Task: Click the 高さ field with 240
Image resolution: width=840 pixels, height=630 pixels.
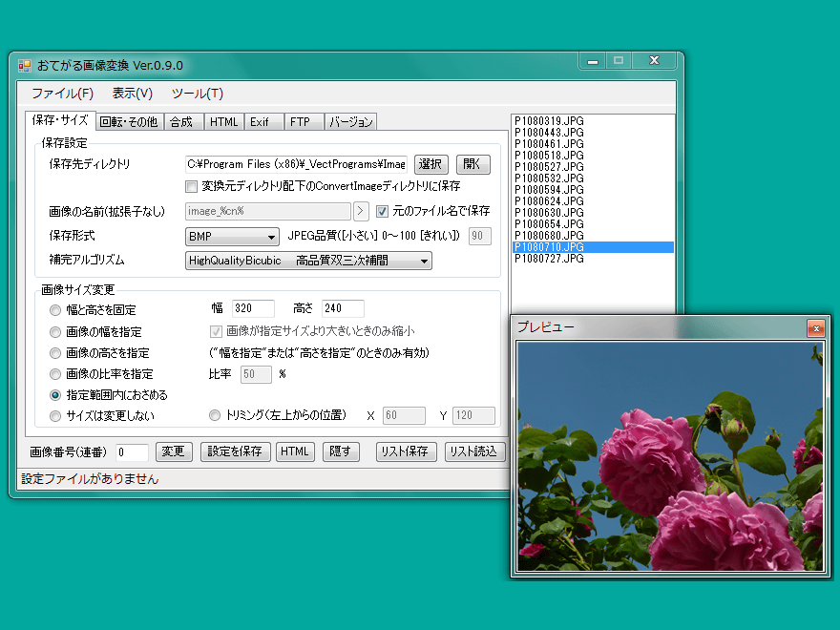Action: (343, 308)
